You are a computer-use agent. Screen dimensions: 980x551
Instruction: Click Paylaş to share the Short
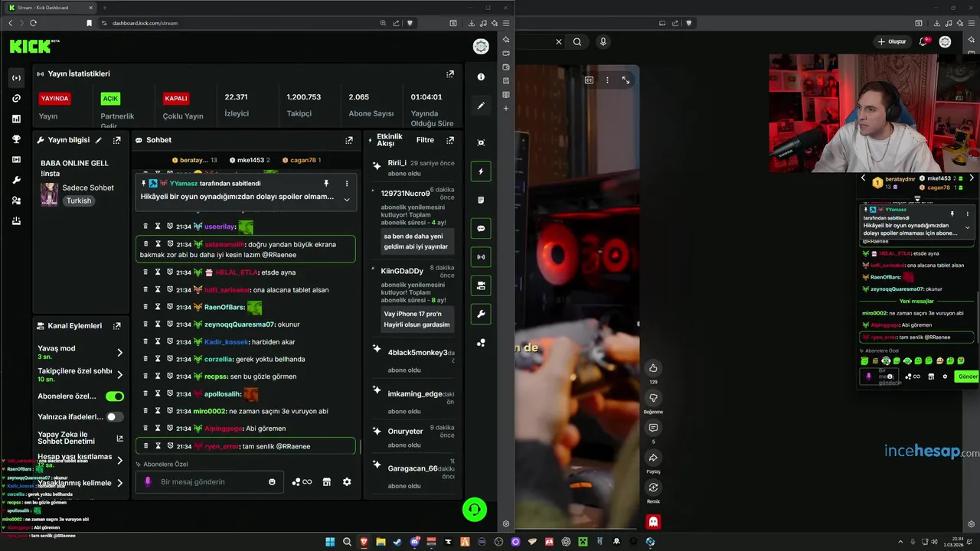(x=653, y=458)
